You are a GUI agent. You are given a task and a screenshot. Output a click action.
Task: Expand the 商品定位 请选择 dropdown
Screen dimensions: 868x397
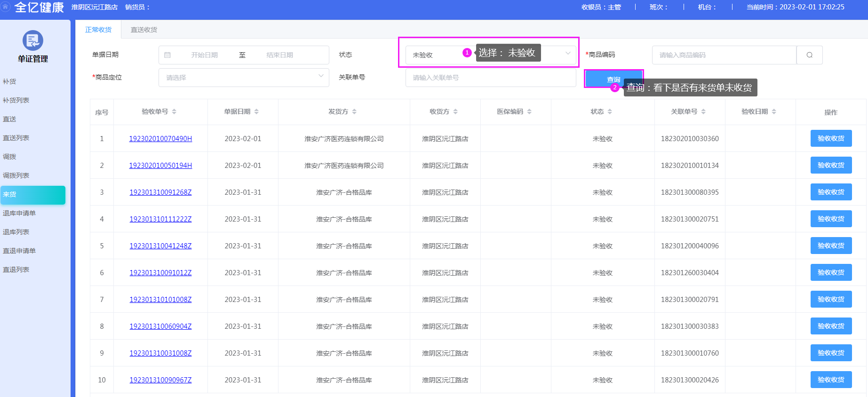pyautogui.click(x=244, y=78)
